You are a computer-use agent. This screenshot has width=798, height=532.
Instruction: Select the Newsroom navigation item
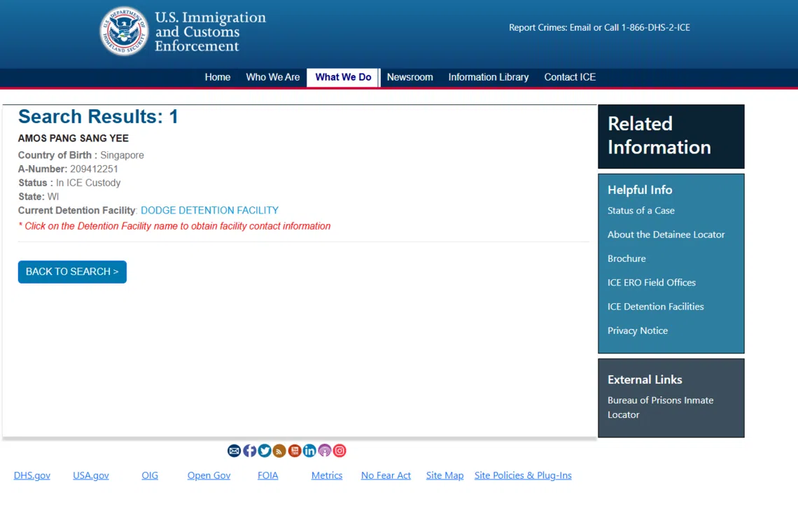coord(409,77)
